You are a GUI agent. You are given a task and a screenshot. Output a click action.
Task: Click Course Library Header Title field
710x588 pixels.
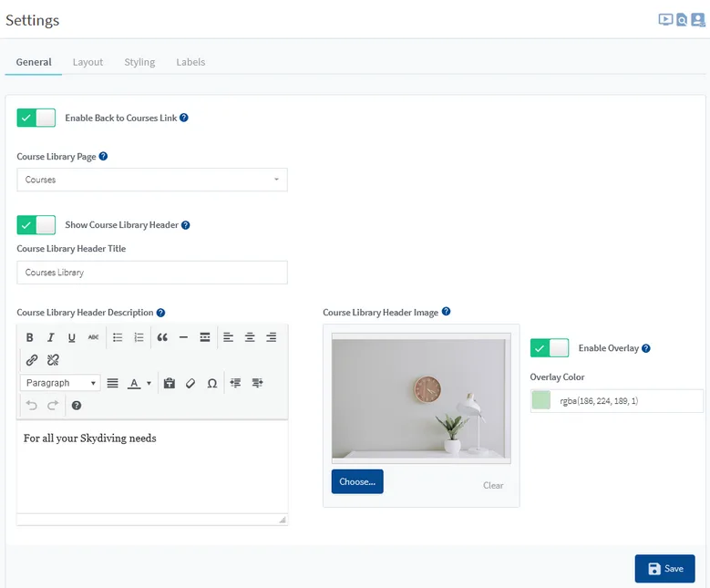click(x=152, y=273)
